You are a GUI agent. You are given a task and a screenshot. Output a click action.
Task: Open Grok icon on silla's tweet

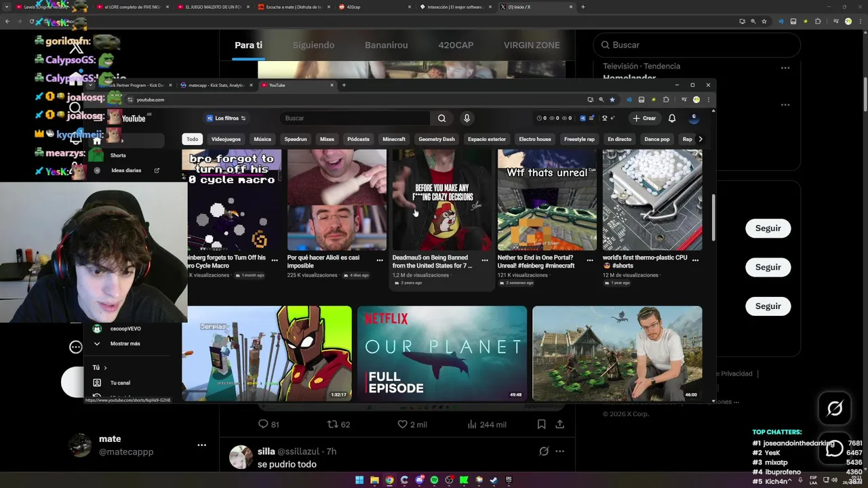tap(543, 451)
